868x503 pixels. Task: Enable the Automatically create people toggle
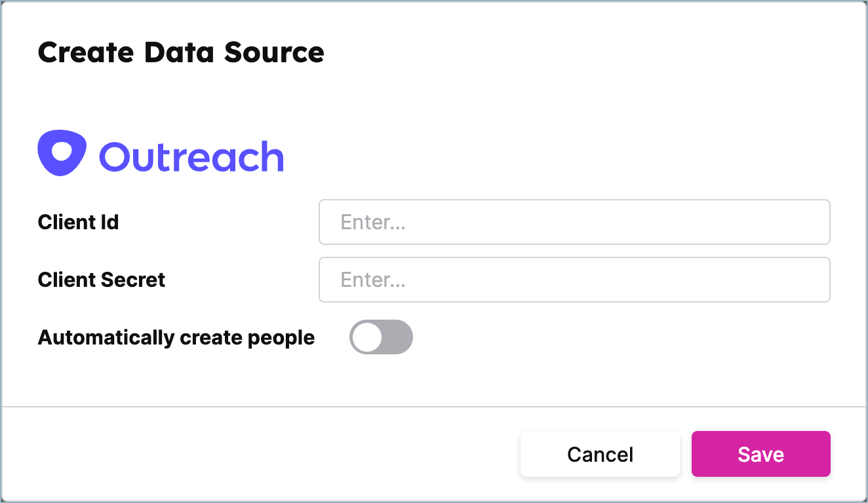(x=381, y=337)
